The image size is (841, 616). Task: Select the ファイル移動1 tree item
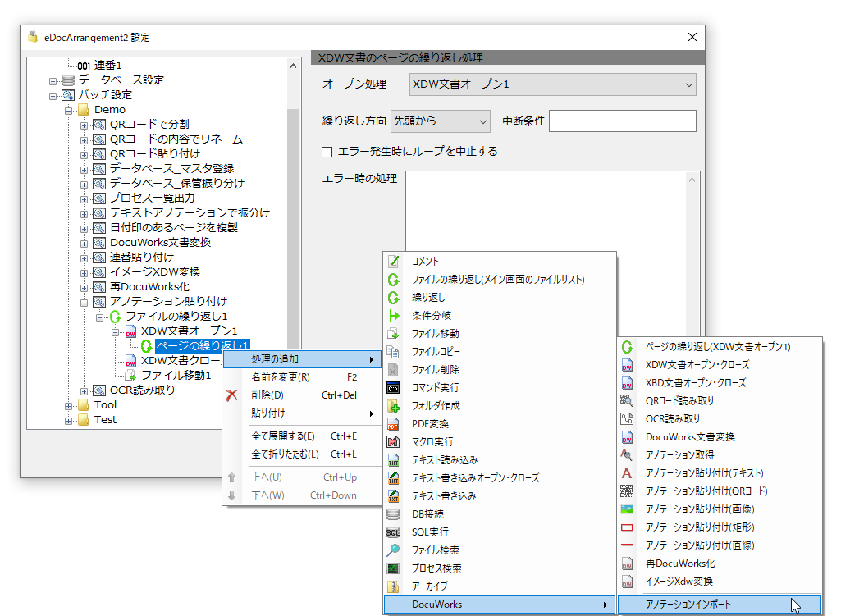pos(176,376)
